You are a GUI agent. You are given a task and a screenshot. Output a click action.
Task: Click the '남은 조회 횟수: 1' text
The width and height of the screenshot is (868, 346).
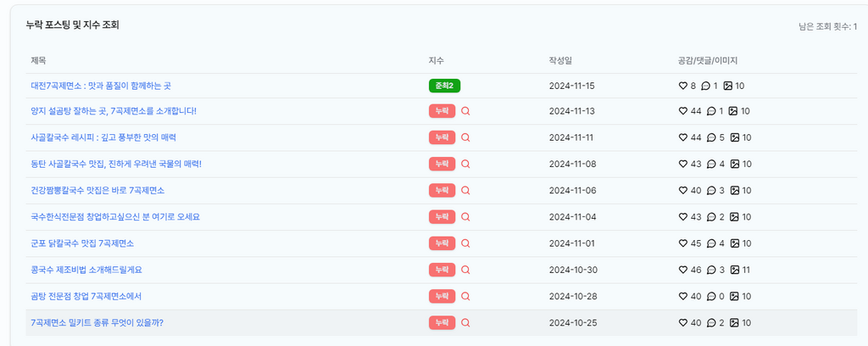click(827, 26)
